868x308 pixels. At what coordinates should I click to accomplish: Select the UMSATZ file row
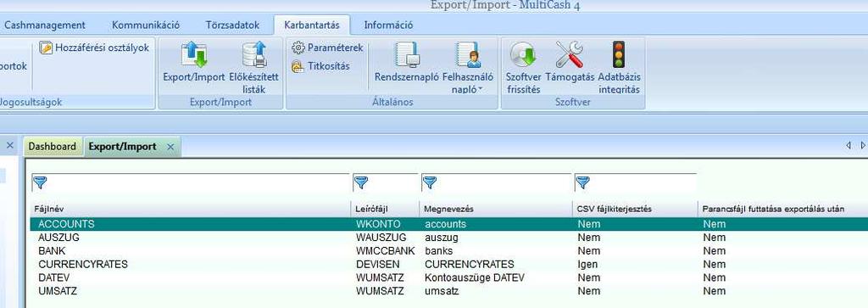(x=448, y=291)
